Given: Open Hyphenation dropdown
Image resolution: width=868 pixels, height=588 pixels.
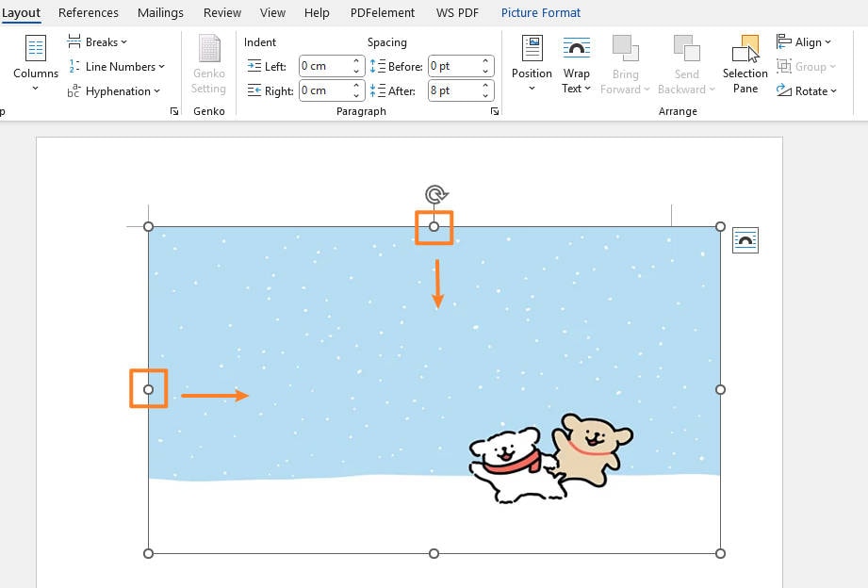Looking at the screenshot, I should click(113, 90).
